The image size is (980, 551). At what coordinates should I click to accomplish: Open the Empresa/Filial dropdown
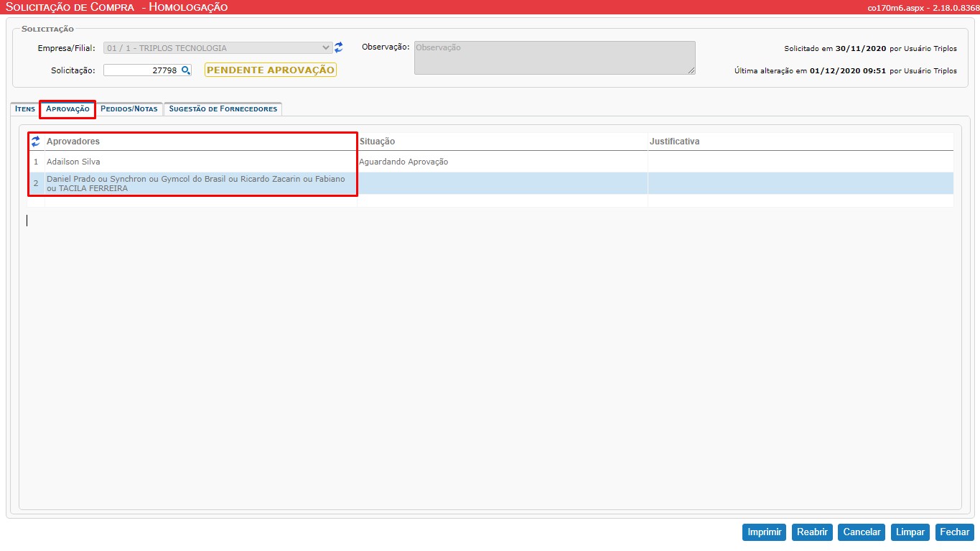point(218,48)
